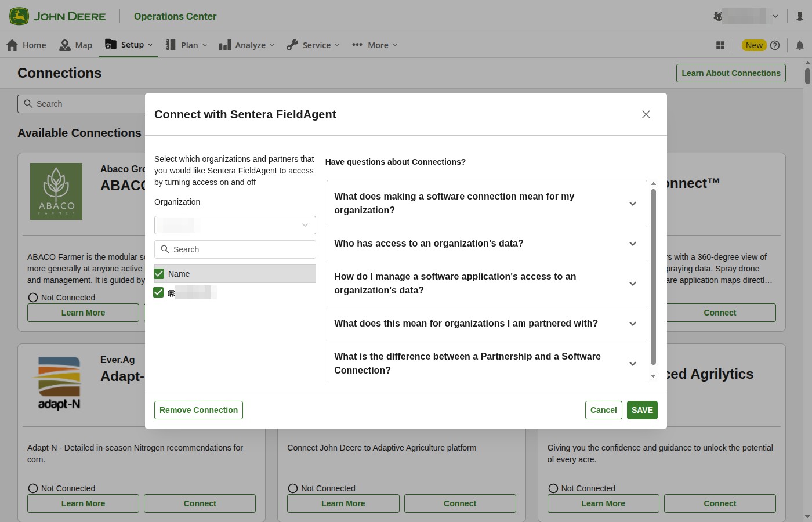Image resolution: width=812 pixels, height=522 pixels.
Task: Select Not Connected radio on ABACO card
Action: pyautogui.click(x=33, y=298)
